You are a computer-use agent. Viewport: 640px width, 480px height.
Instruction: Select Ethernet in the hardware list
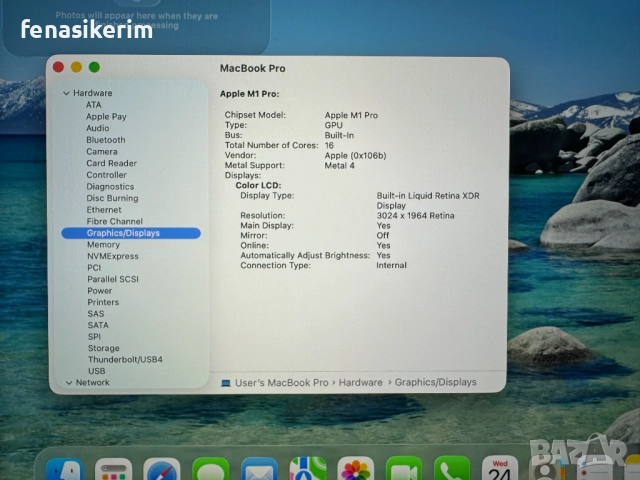(104, 210)
